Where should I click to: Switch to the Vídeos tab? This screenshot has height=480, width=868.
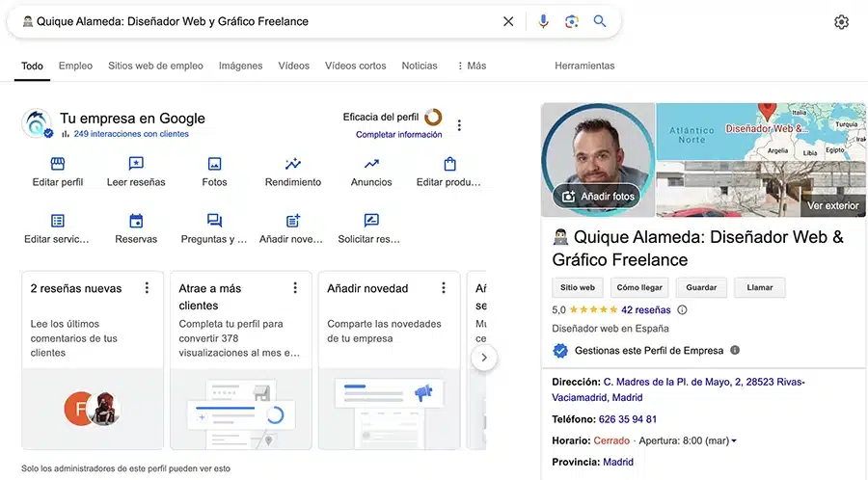click(293, 66)
